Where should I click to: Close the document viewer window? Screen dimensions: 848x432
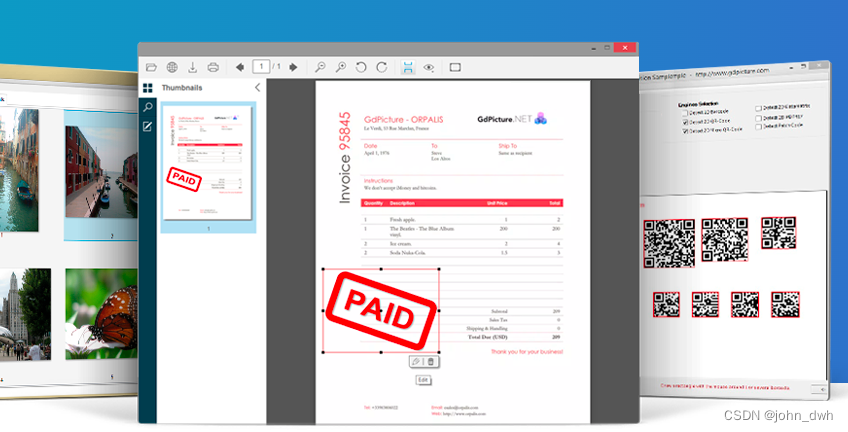click(x=626, y=48)
